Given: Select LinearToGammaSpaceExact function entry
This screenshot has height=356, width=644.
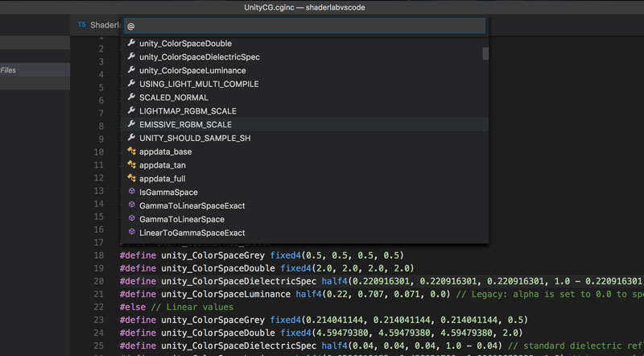Looking at the screenshot, I should click(x=304, y=233).
